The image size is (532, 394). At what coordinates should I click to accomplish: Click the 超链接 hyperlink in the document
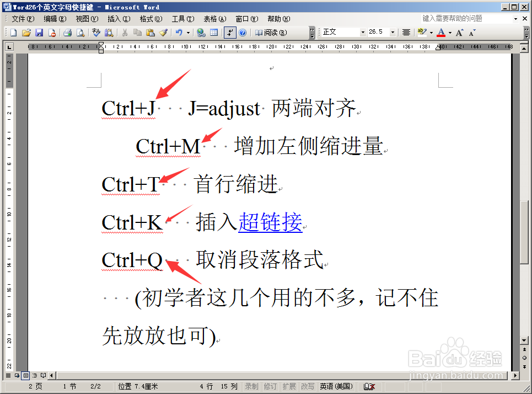pyautogui.click(x=270, y=222)
